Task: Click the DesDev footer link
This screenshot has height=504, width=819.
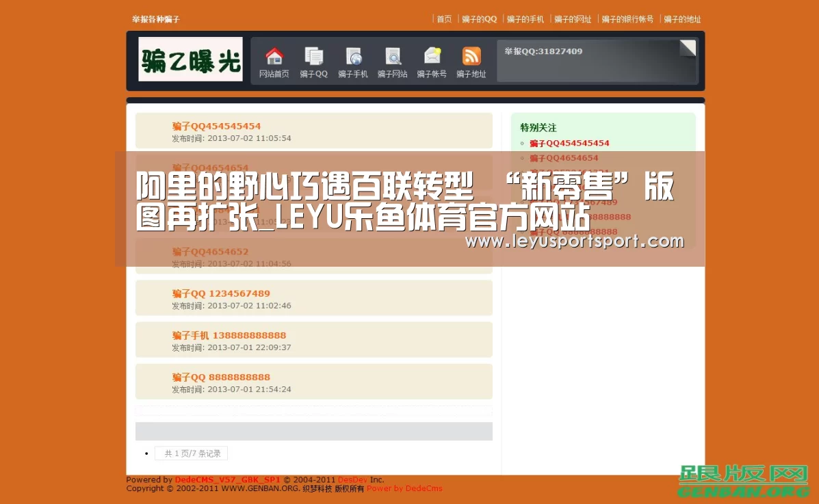Action: click(x=352, y=479)
